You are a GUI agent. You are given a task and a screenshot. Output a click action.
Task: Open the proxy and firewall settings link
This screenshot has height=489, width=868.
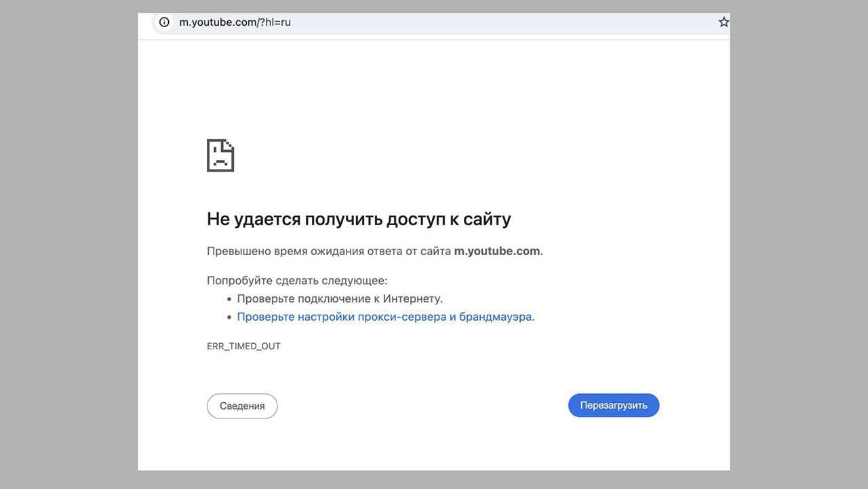(384, 317)
